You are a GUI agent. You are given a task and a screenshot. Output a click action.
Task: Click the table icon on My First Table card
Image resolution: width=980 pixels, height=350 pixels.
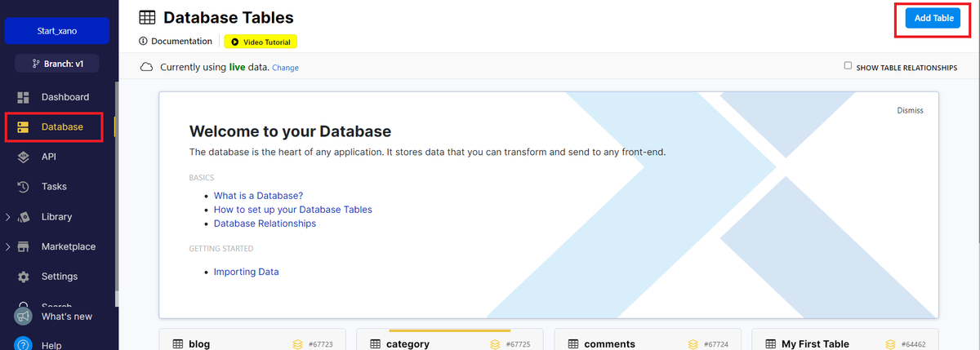click(771, 344)
